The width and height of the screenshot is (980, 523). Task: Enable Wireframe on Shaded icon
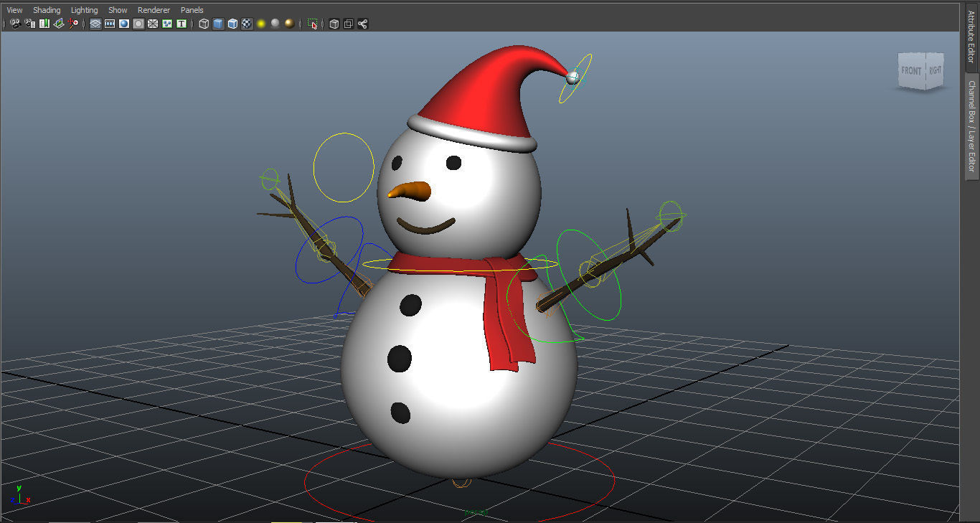tap(232, 24)
